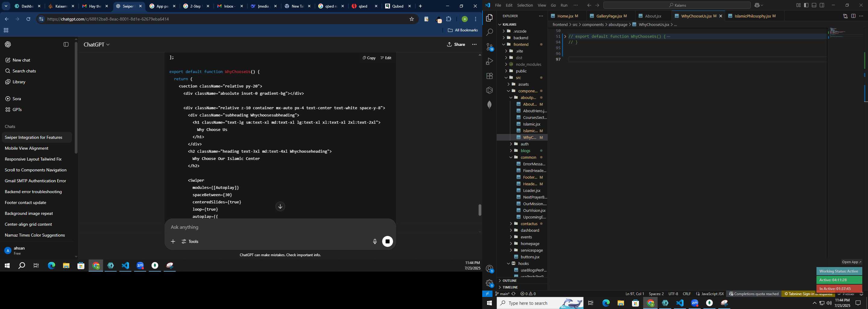Expand the dashboard folder in Explorer

[522, 231]
